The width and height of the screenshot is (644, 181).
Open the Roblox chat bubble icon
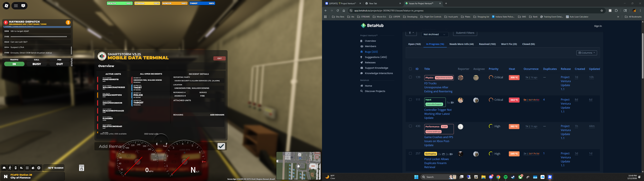(x=23, y=6)
